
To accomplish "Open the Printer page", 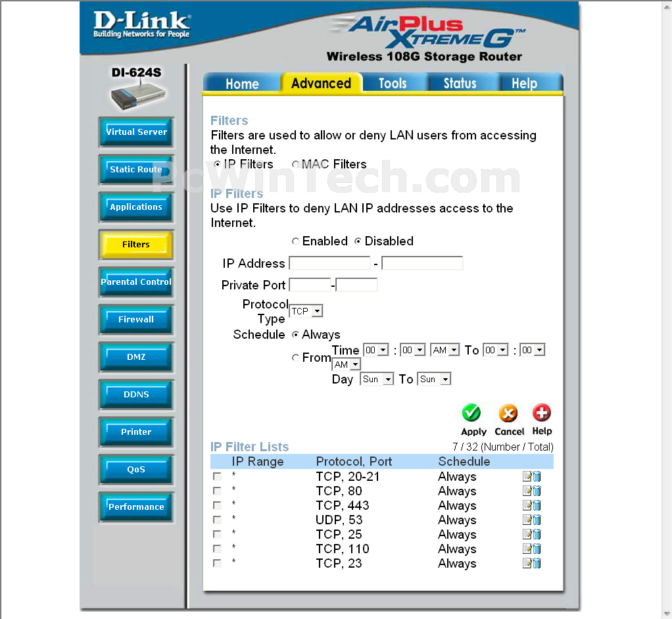I will tap(136, 432).
